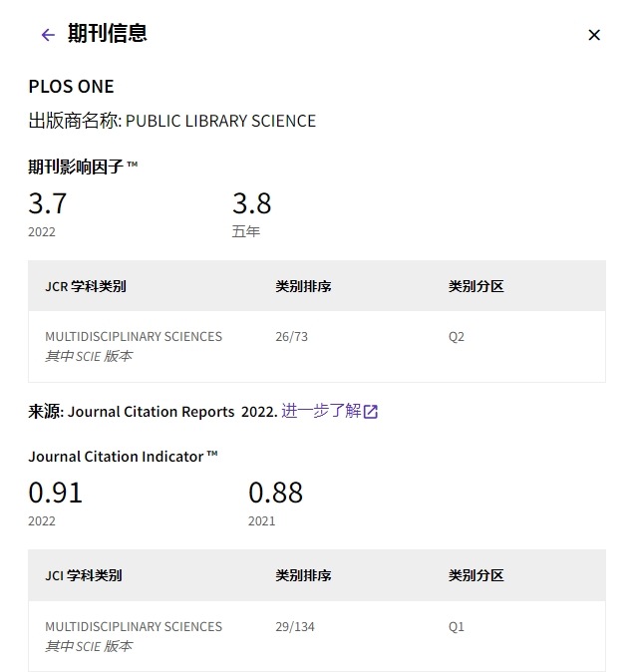Select the 3.7 impact factor value
639x672 pixels.
click(48, 203)
